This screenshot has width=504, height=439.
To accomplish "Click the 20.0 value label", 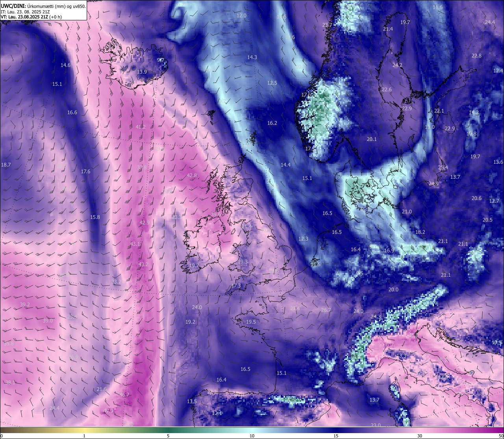I will [393, 289].
